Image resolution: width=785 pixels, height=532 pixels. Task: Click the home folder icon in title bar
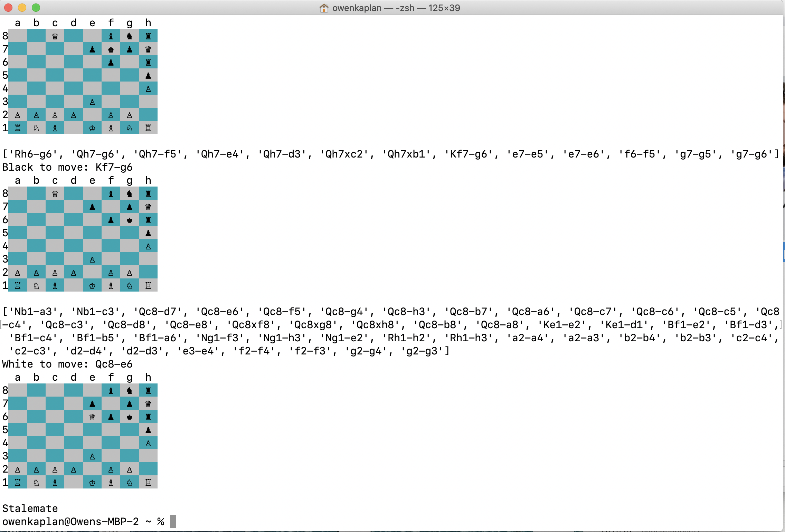(x=324, y=8)
